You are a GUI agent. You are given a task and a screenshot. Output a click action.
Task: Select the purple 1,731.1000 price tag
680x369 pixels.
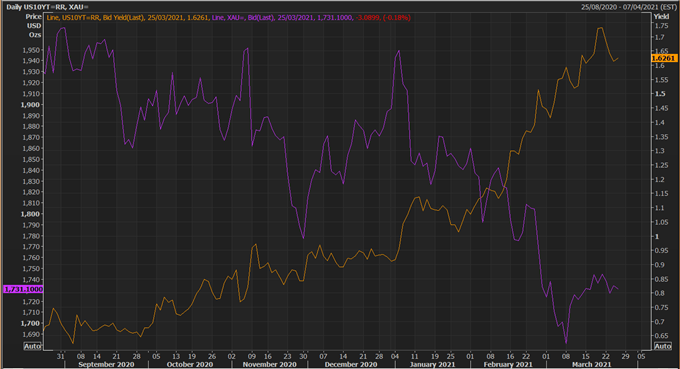(23, 289)
